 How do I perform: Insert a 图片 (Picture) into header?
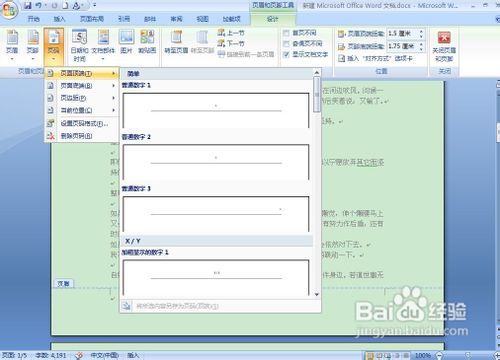click(x=127, y=42)
